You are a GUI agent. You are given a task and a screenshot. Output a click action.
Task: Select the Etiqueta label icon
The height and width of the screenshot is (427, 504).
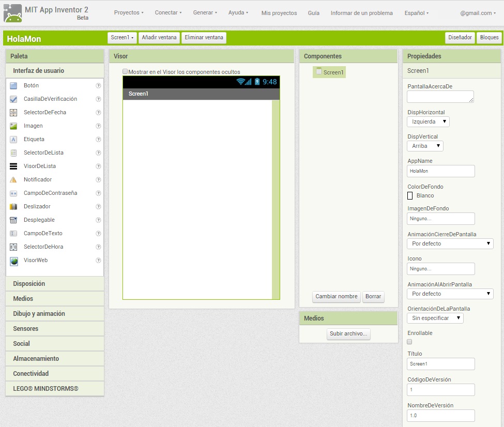coord(13,140)
